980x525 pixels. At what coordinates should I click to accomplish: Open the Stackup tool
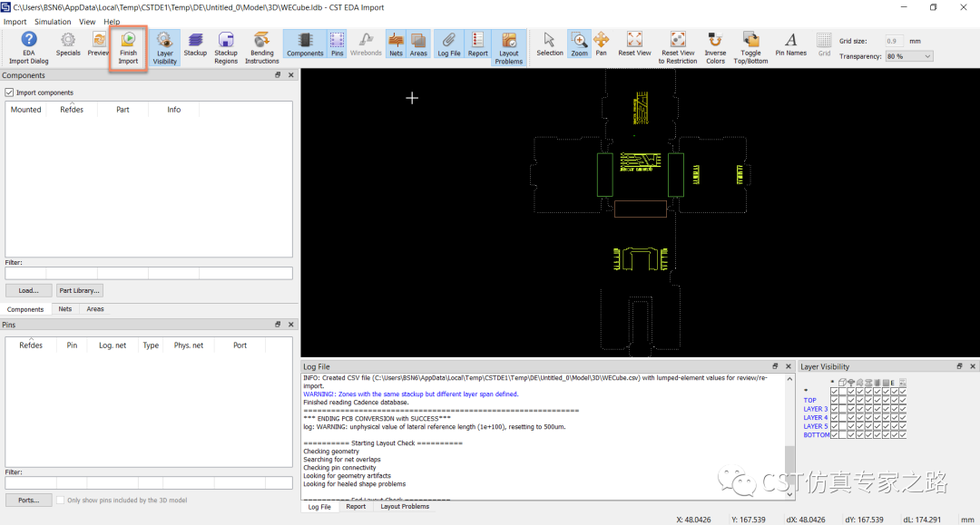pyautogui.click(x=195, y=45)
